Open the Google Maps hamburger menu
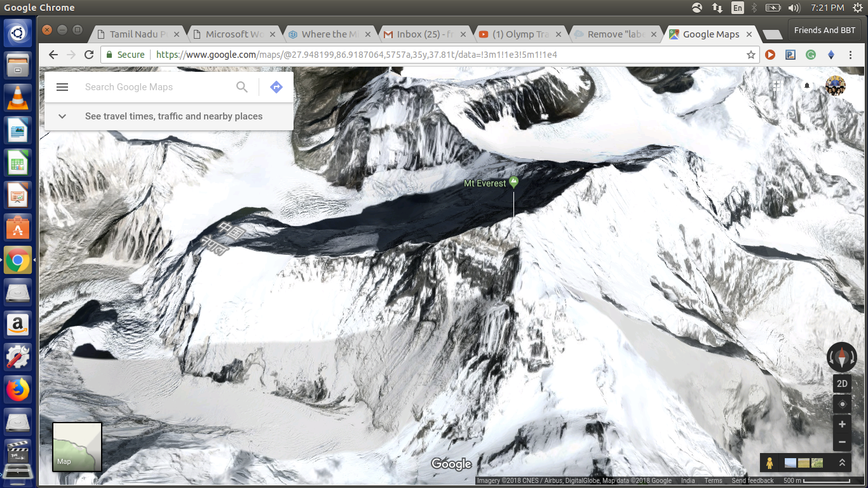 tap(62, 87)
